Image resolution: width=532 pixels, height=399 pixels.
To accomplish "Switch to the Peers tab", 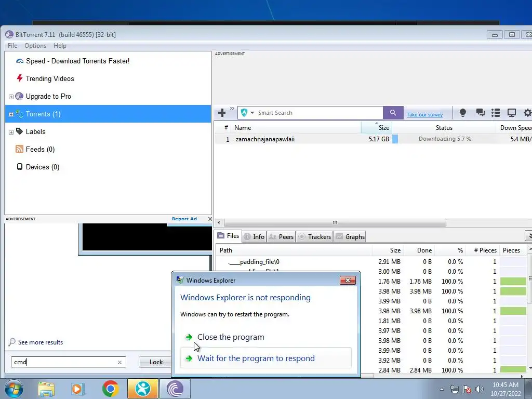I will 281,236.
